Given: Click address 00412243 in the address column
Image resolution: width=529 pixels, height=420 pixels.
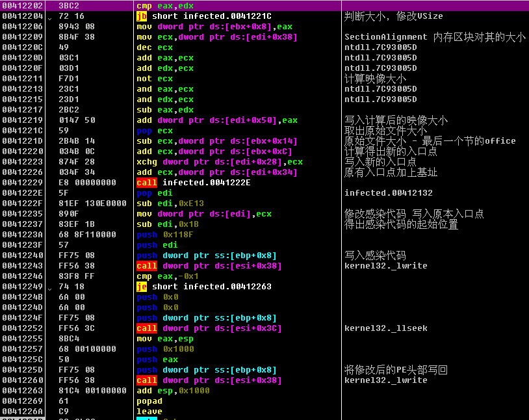Looking at the screenshot, I should pyautogui.click(x=22, y=266).
